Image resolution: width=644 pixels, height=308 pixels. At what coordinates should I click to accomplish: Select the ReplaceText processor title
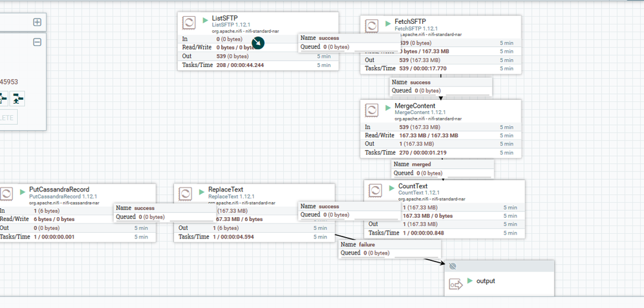(226, 189)
